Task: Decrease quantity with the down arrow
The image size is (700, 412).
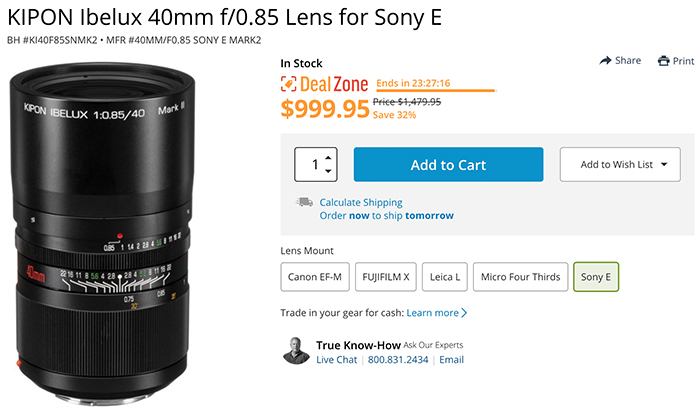Action: [328, 171]
